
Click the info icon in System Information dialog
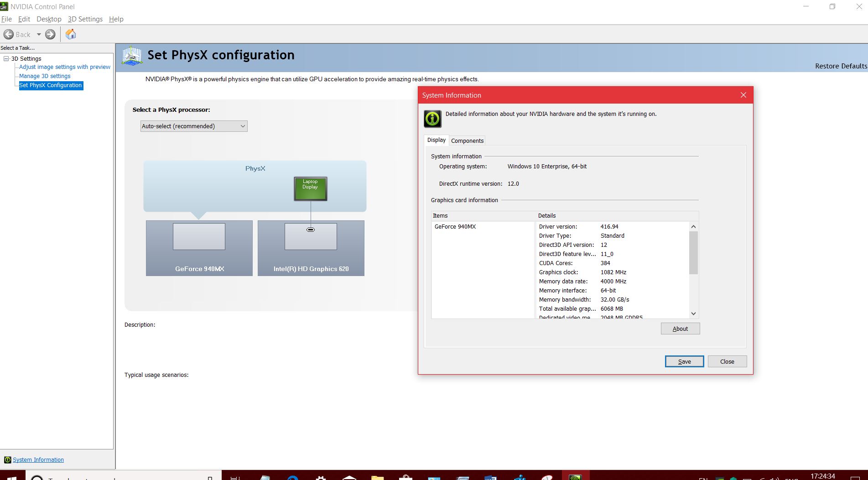coord(432,119)
